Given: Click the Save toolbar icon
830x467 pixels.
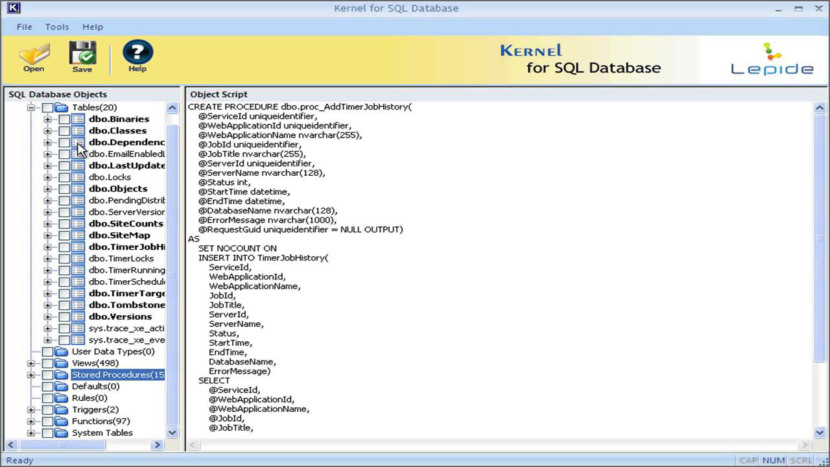Looking at the screenshot, I should [x=83, y=57].
